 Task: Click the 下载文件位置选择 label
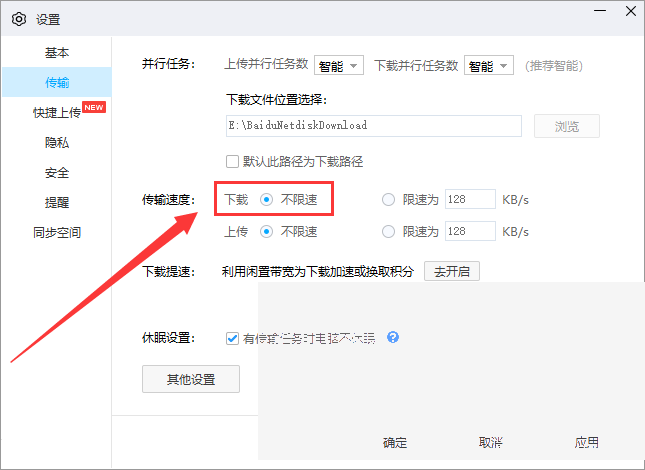[276, 100]
